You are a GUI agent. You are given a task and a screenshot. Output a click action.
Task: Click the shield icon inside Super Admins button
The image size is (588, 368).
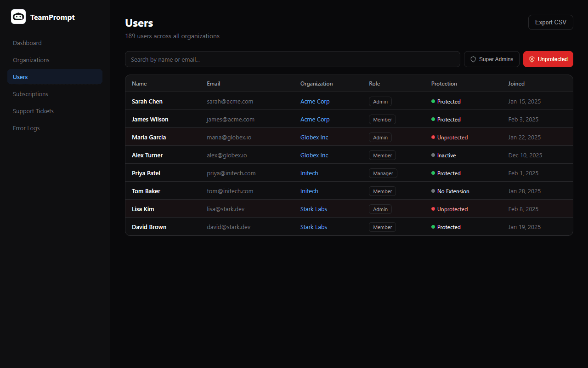point(473,59)
